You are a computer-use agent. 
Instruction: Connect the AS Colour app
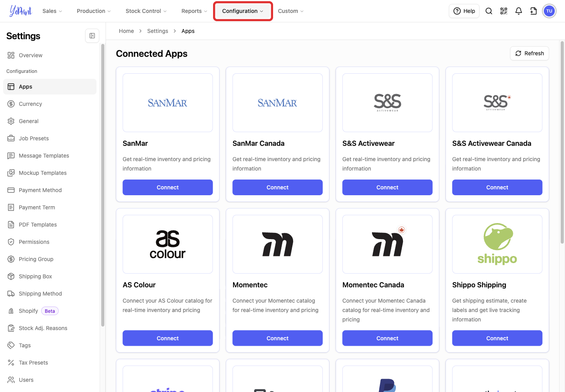pos(168,338)
